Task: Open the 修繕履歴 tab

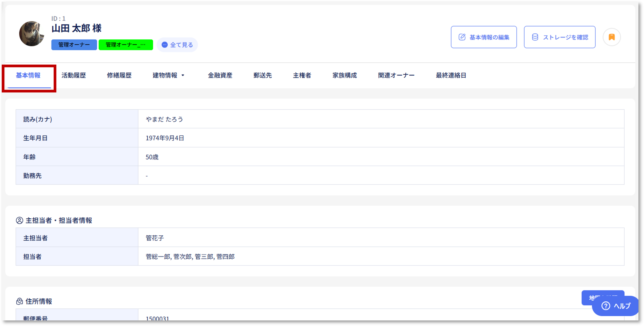Action: pyautogui.click(x=119, y=75)
